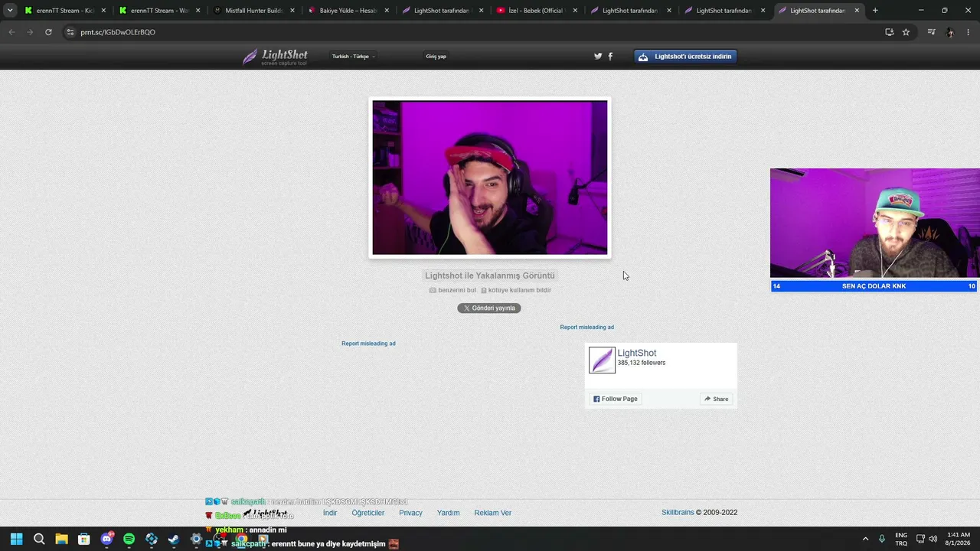The width and height of the screenshot is (980, 551).
Task: Click the benzerini bul link
Action: (452, 290)
